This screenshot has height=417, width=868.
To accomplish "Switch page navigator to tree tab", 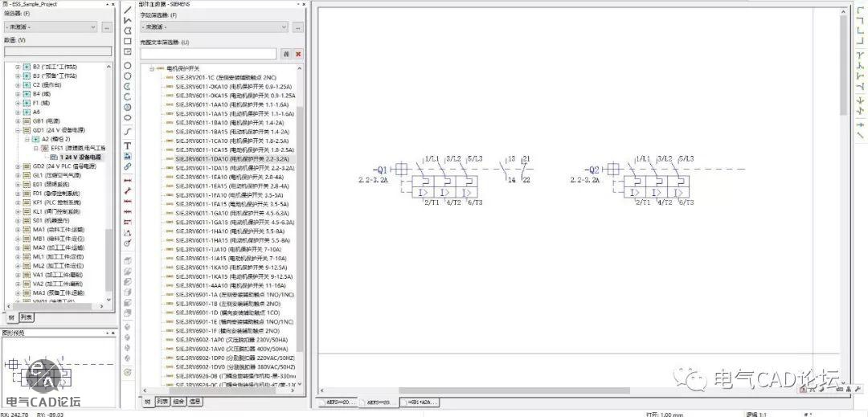I will 11,317.
